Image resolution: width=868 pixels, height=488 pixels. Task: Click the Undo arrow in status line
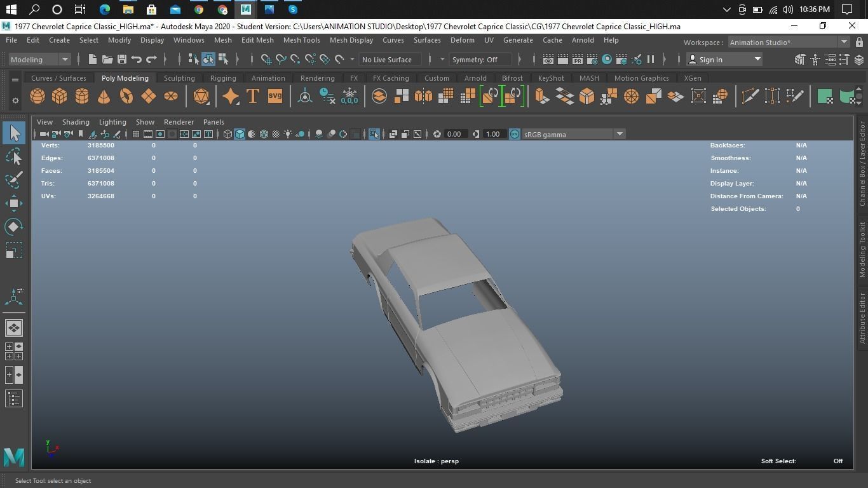pyautogui.click(x=137, y=60)
